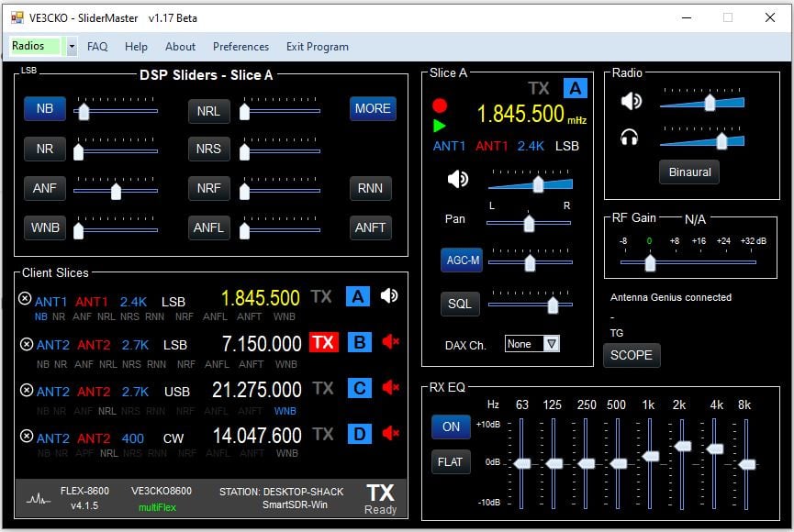Click the 1.845.500 frequency in Slice A panel
The width and height of the screenshot is (794, 532).
[520, 114]
